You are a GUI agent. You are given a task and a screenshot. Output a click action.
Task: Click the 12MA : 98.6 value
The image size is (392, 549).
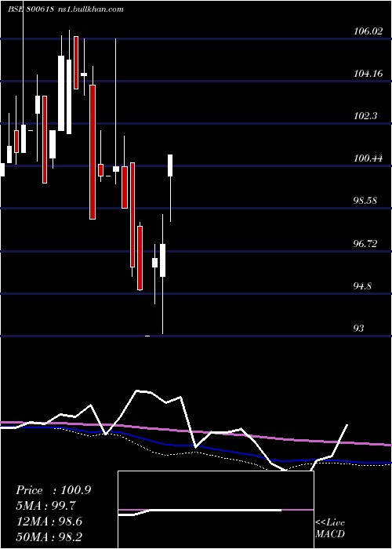click(x=49, y=522)
